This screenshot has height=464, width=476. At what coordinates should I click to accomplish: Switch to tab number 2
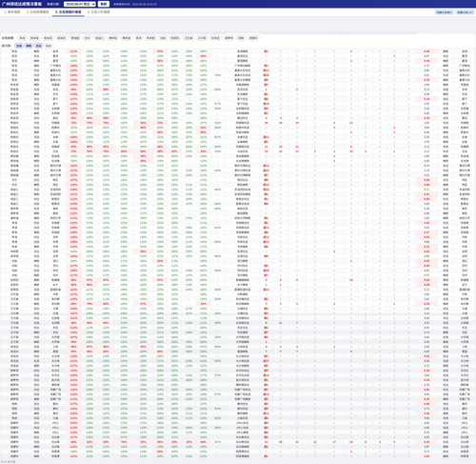pos(38,12)
